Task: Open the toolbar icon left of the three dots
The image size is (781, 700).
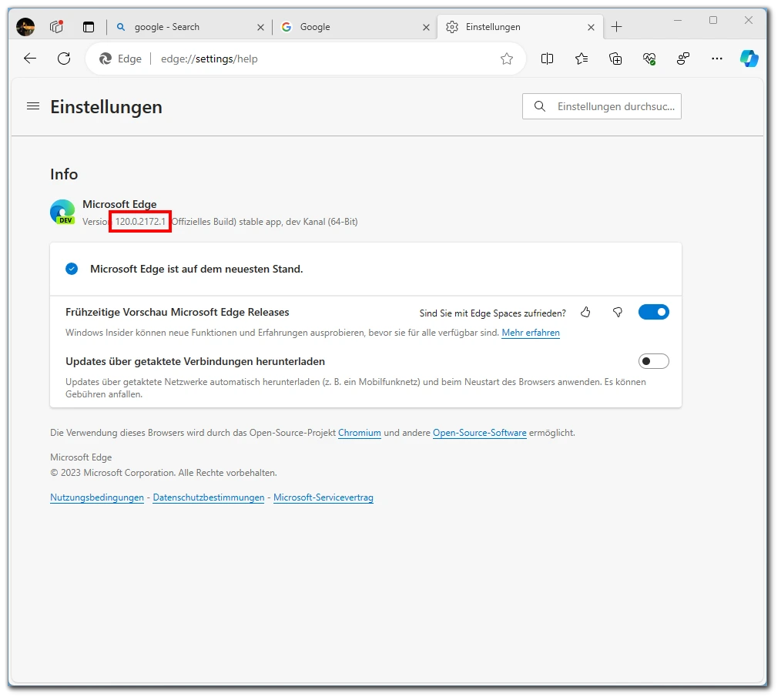Action: [683, 59]
